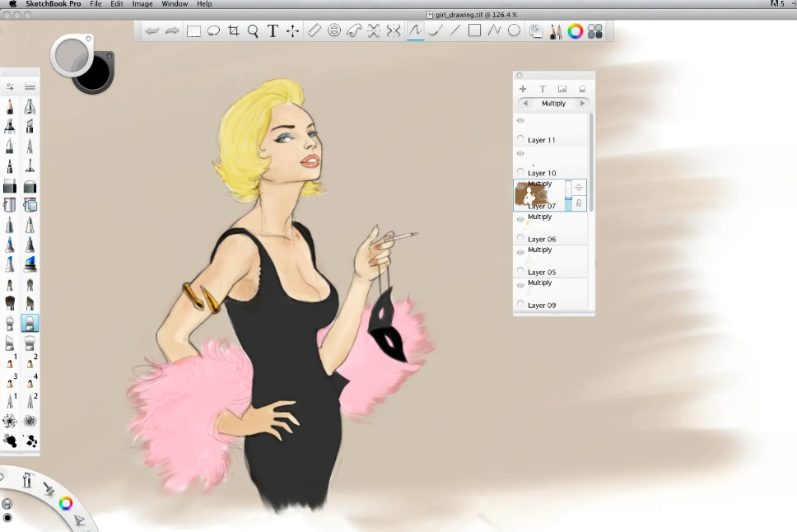Add a new layer with plus icon
Screen dimensions: 797x532
click(522, 89)
